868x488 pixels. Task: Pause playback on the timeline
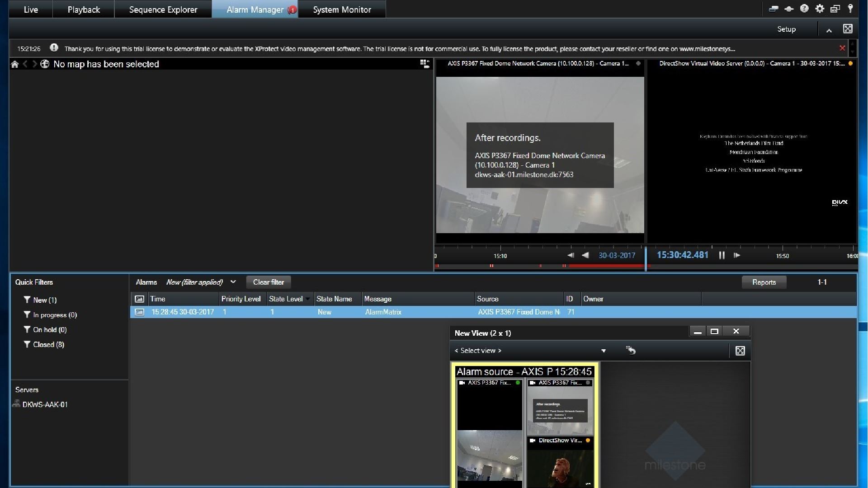(722, 255)
